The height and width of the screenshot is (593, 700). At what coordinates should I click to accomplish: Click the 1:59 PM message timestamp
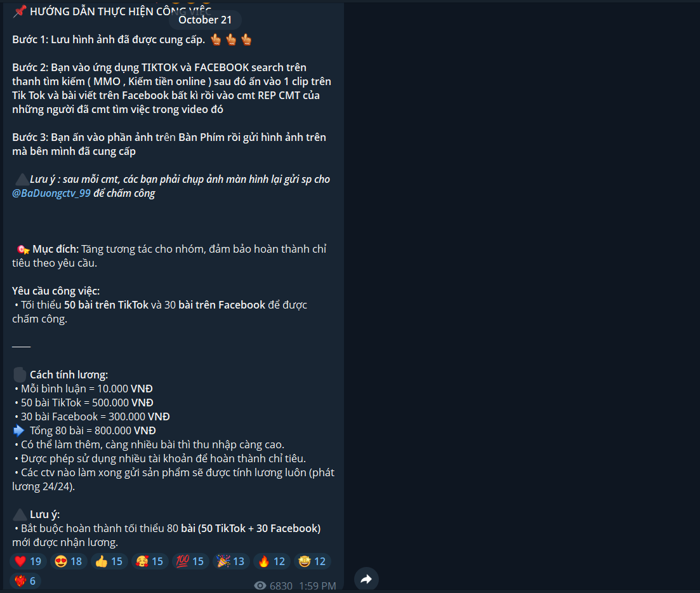pyautogui.click(x=317, y=585)
